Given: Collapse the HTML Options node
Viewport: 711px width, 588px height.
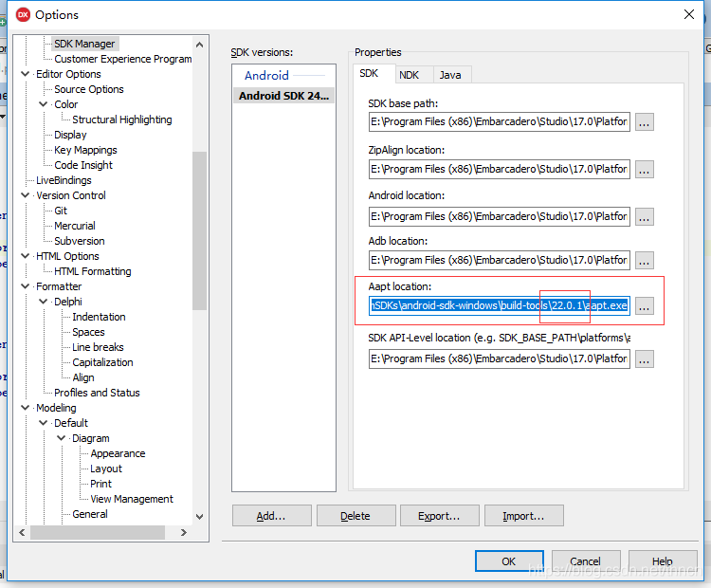Looking at the screenshot, I should [26, 256].
